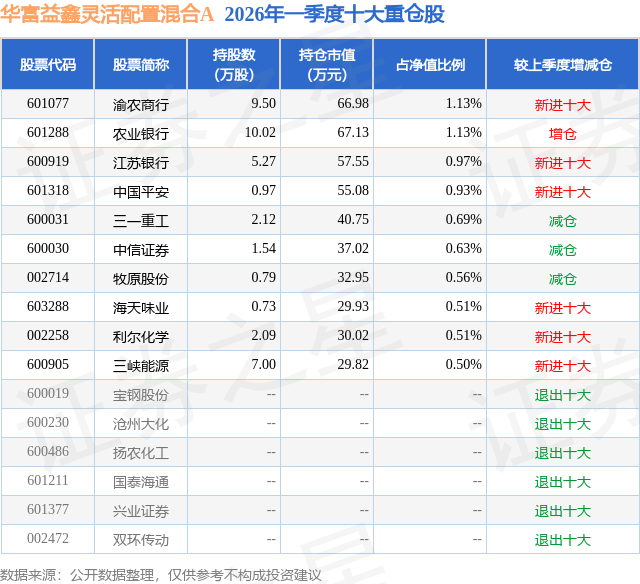Click stock name 中国平安

[x=141, y=192]
